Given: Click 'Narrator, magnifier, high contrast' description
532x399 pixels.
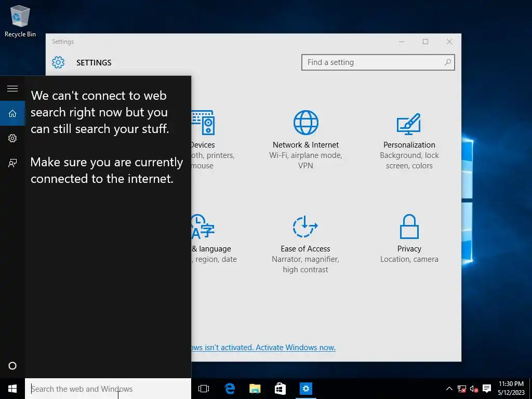Looking at the screenshot, I should tap(305, 264).
